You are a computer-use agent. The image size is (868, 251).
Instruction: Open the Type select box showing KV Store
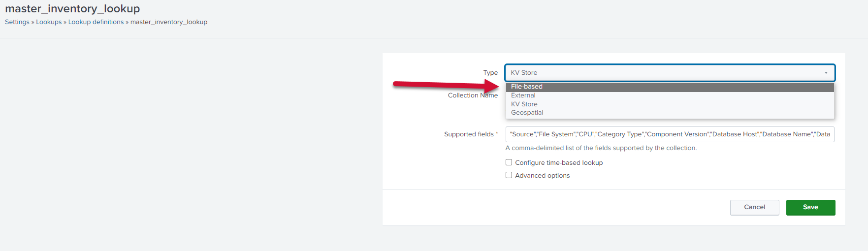pyautogui.click(x=665, y=73)
